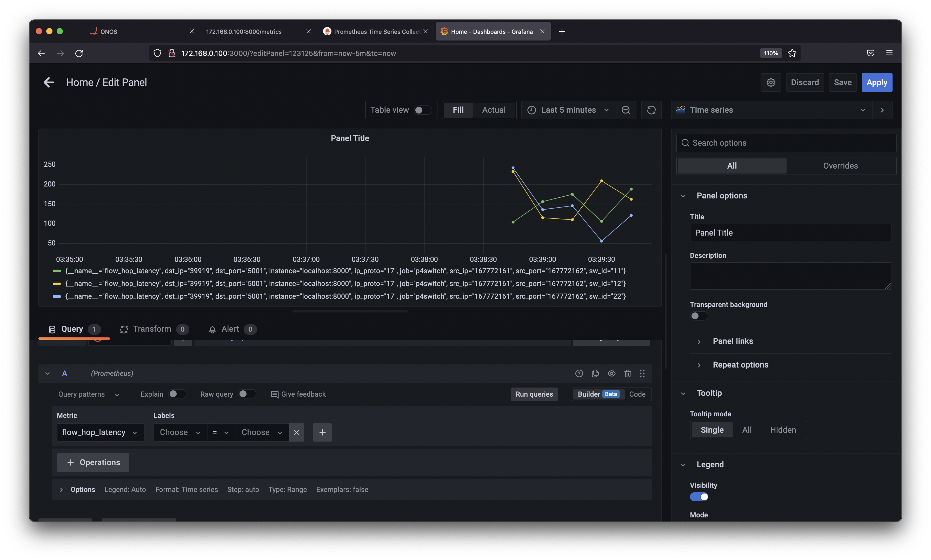931x560 pixels.
Task: Click Run queries button
Action: (534, 394)
